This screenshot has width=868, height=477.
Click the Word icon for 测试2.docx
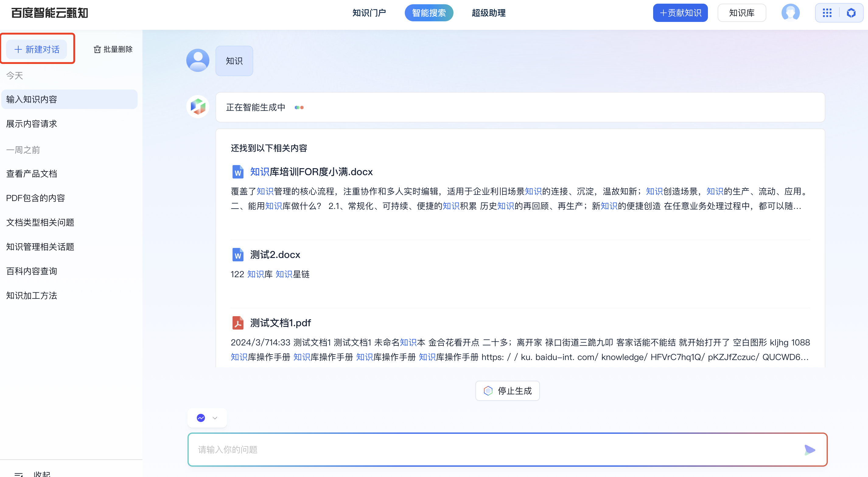coord(238,254)
